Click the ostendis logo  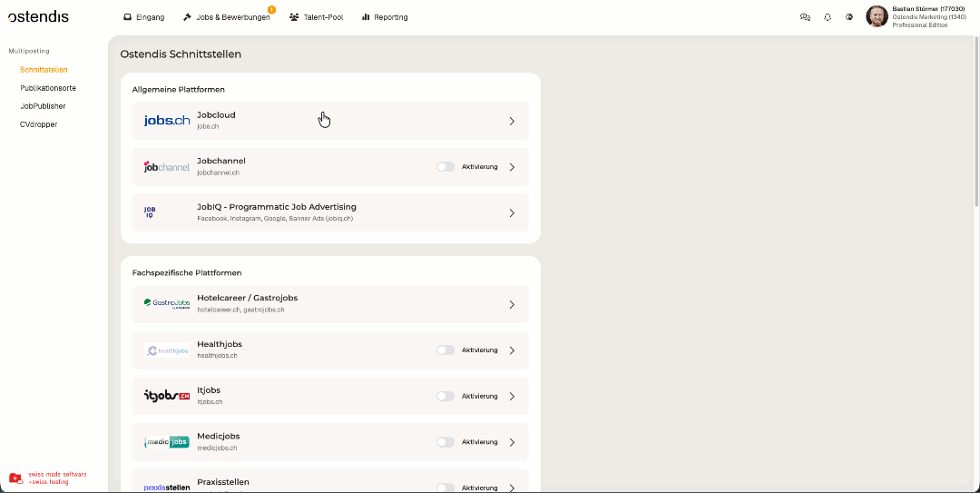click(38, 16)
